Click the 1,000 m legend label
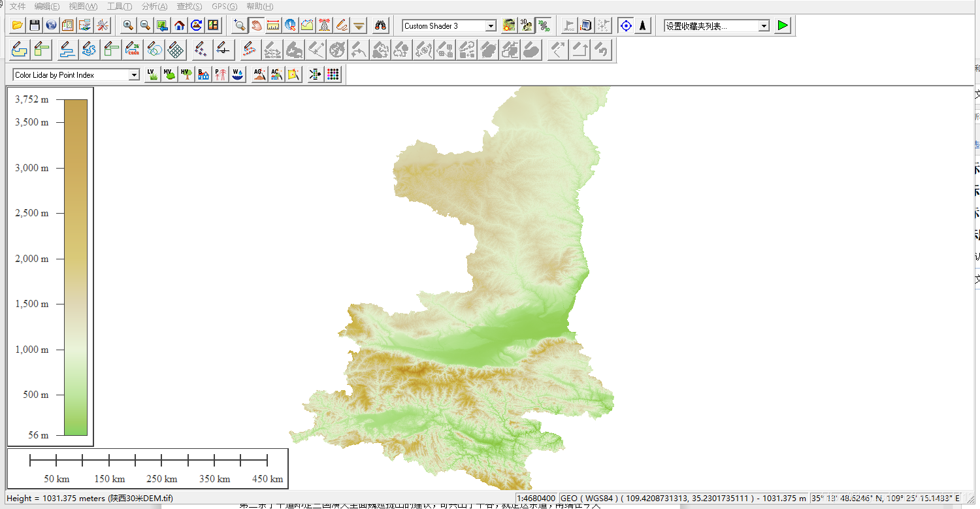Image resolution: width=980 pixels, height=509 pixels. click(x=32, y=350)
